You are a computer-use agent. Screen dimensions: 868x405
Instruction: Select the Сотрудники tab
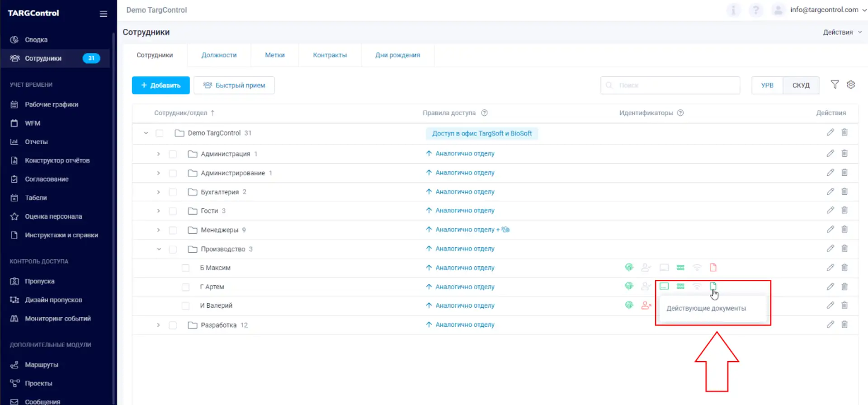(155, 55)
